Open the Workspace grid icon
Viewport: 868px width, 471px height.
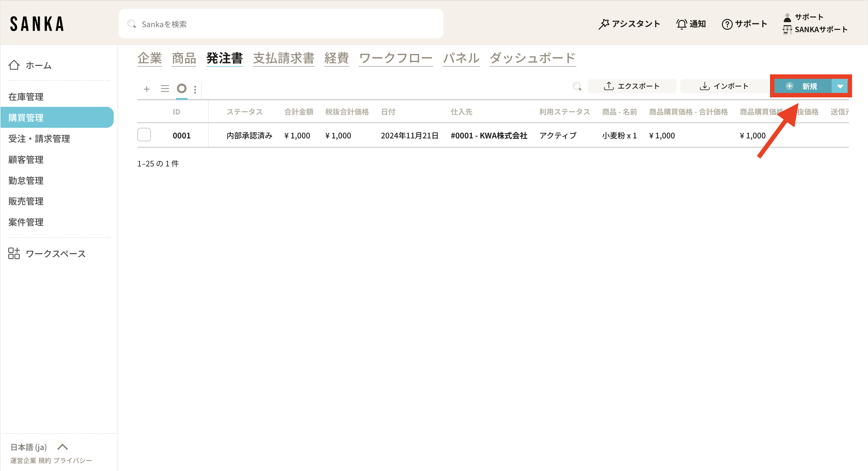click(14, 254)
